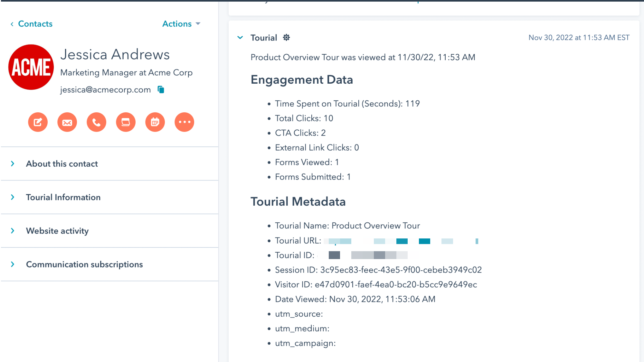
Task: Collapse the Tourial activity card
Action: 240,38
